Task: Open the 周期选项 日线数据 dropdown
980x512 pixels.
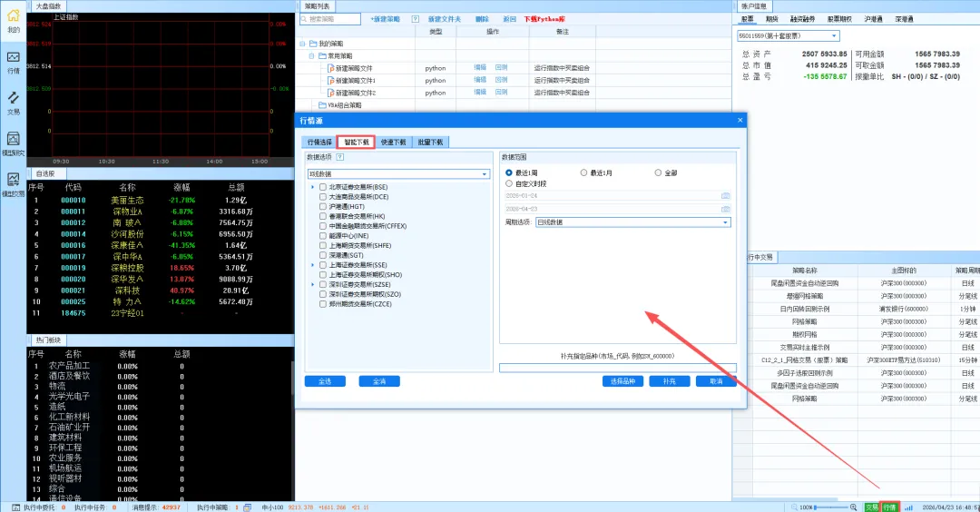Action: 632,222
